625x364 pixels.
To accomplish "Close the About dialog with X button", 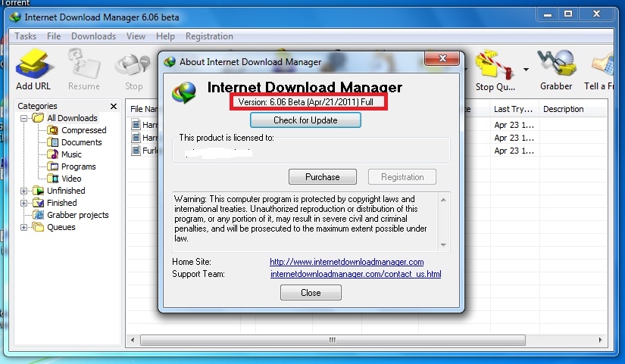I will 442,58.
